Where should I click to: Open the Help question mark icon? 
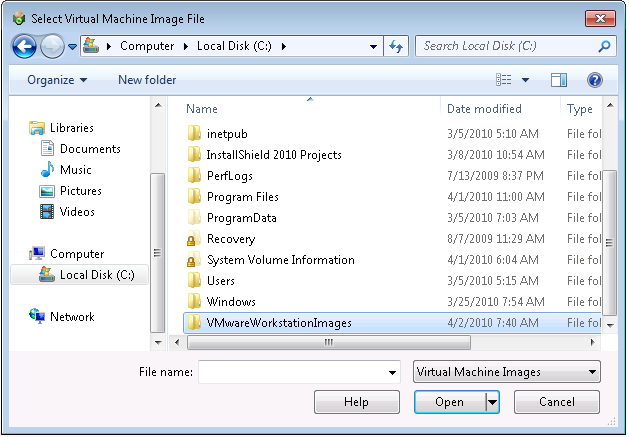pyautogui.click(x=594, y=80)
